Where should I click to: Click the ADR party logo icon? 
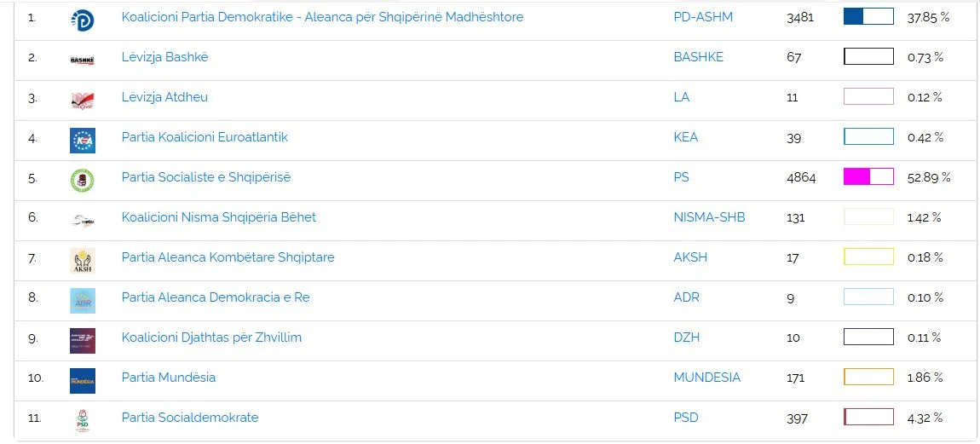pos(83,299)
